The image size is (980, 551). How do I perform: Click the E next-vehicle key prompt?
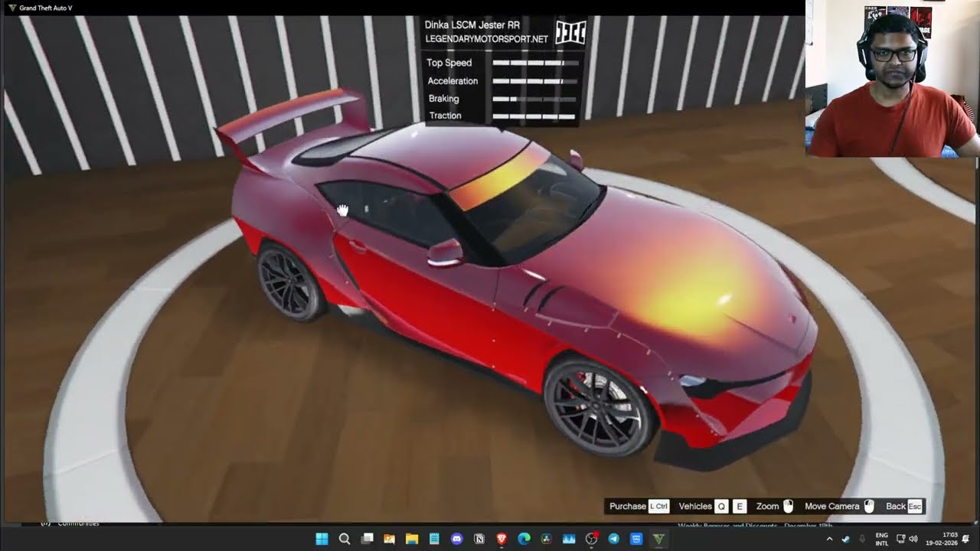coord(740,506)
